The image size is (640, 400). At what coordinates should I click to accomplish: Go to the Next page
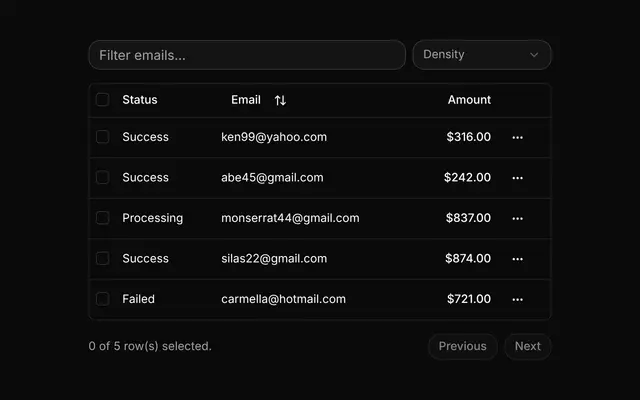[x=528, y=347]
